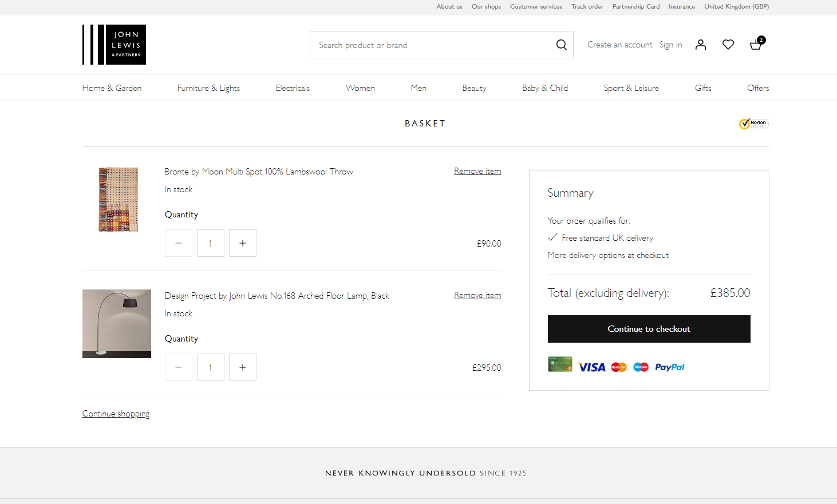Open the Gifts menu
Image resolution: width=837 pixels, height=504 pixels.
[x=703, y=88]
